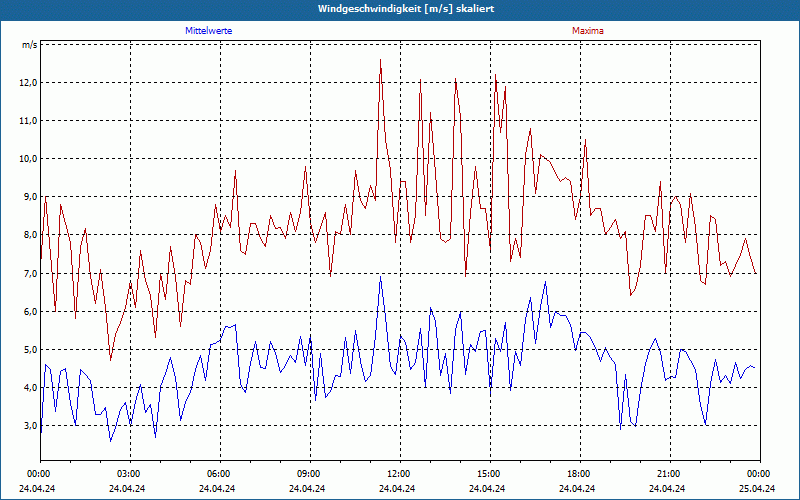800x500 pixels.
Task: Click the 5,0 y-axis value
Action: click(x=30, y=350)
